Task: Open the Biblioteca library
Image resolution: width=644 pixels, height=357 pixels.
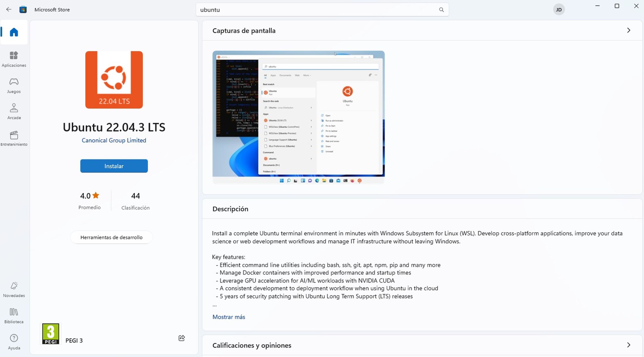Action: (14, 316)
